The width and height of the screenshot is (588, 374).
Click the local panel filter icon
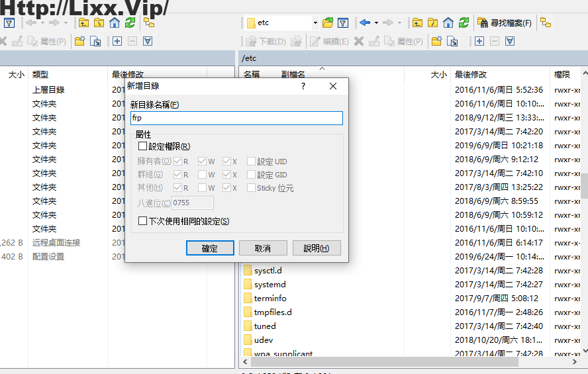(9, 23)
